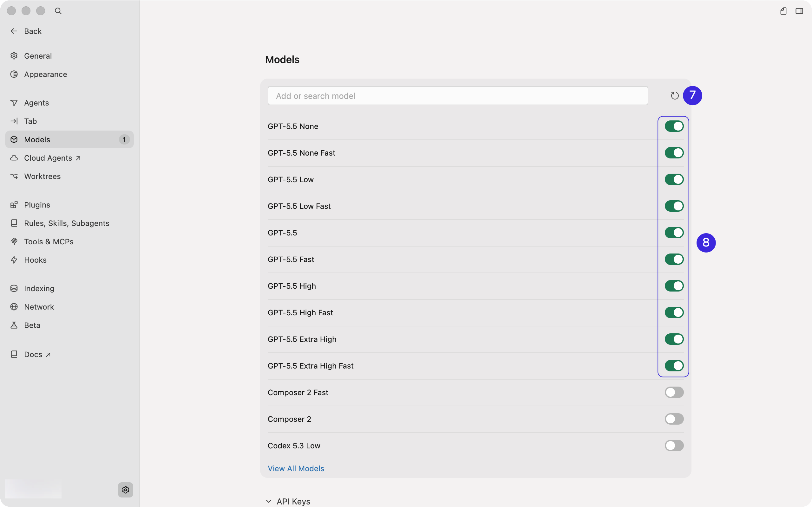Click the gear icon at sidebar bottom
The image size is (812, 507).
126,490
